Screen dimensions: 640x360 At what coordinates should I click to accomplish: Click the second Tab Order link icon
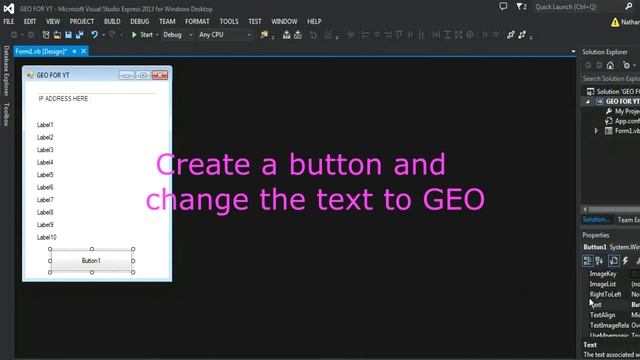click(x=522, y=35)
